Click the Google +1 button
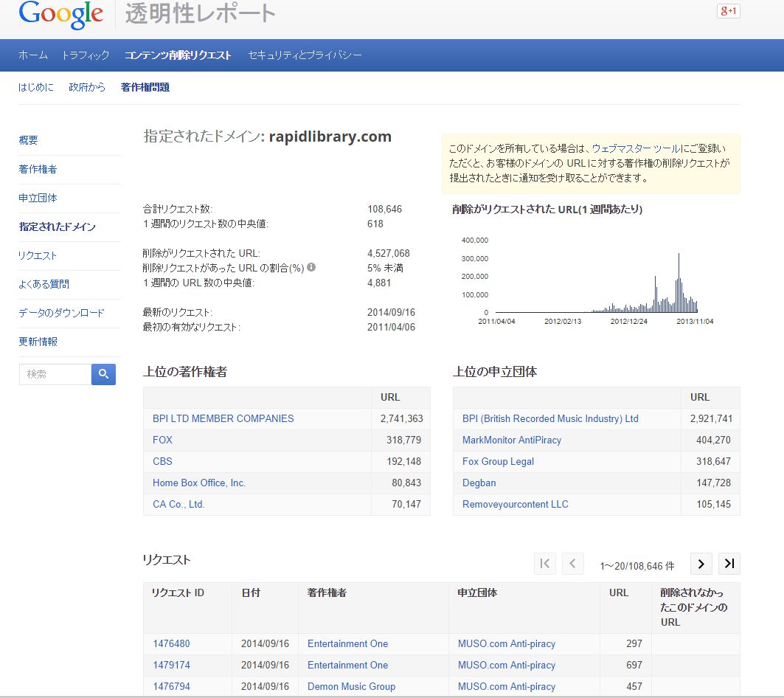Viewport: 784px width, 698px height. (728, 11)
